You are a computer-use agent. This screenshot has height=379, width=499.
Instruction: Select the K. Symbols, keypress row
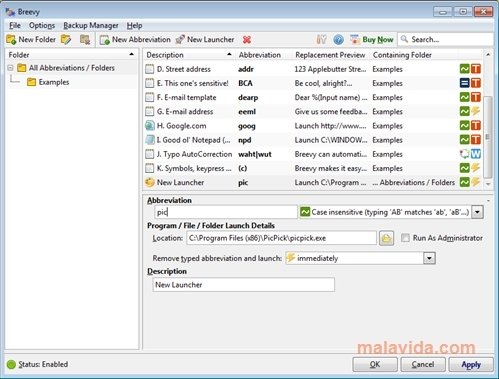tap(313, 168)
